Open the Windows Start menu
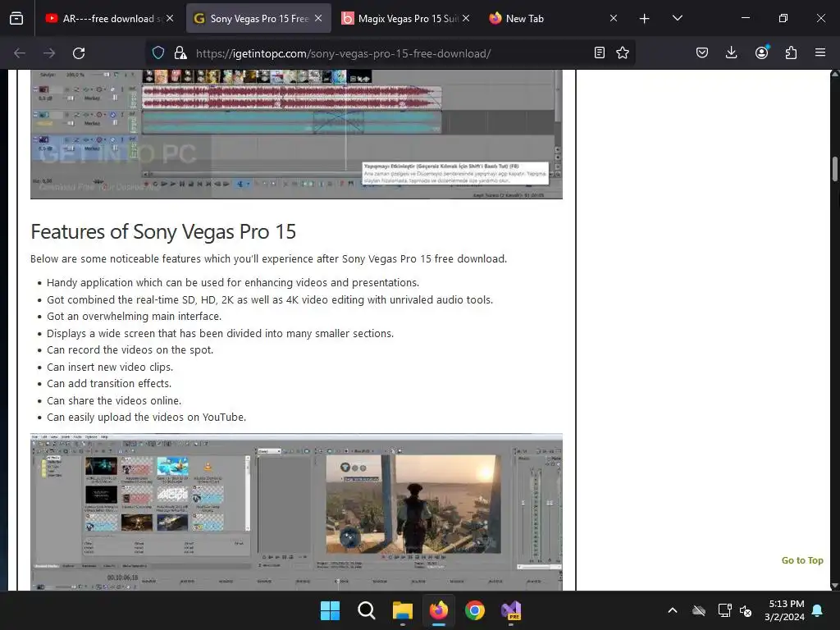The width and height of the screenshot is (840, 630). click(330, 610)
